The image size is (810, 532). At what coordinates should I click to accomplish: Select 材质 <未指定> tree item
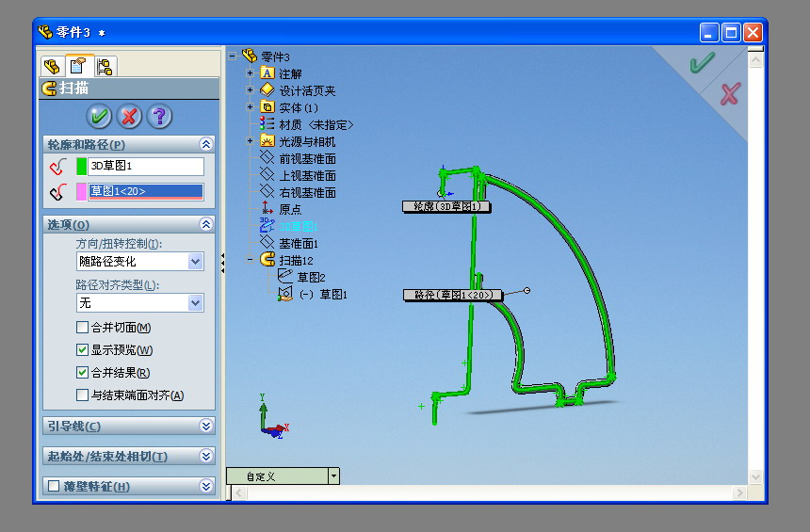point(316,124)
